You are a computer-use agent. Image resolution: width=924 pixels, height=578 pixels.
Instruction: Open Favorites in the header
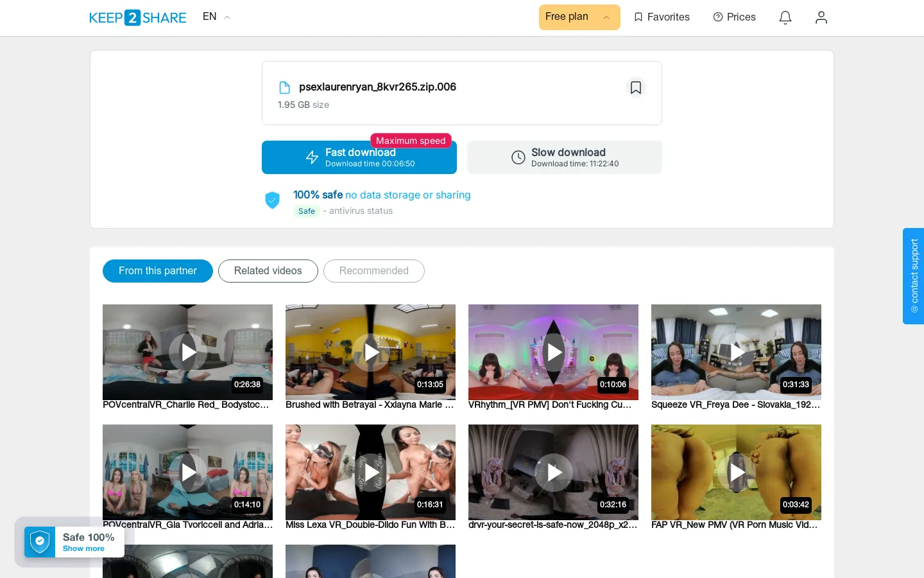(662, 17)
